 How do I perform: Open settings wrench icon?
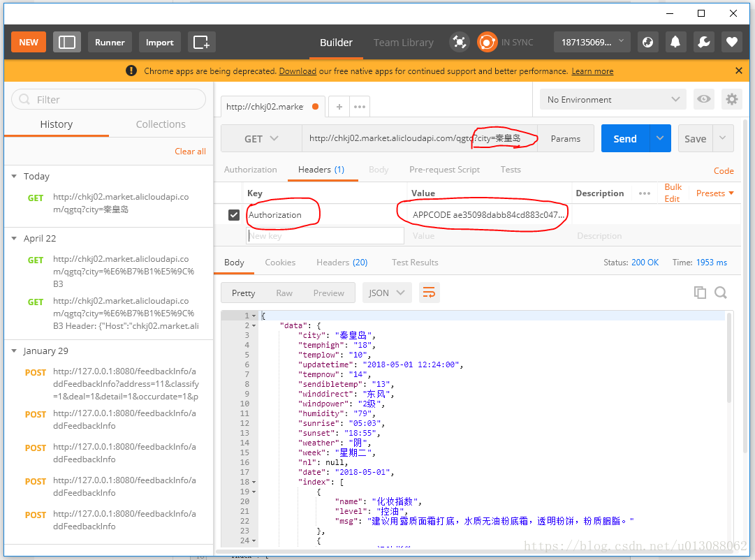coord(703,42)
